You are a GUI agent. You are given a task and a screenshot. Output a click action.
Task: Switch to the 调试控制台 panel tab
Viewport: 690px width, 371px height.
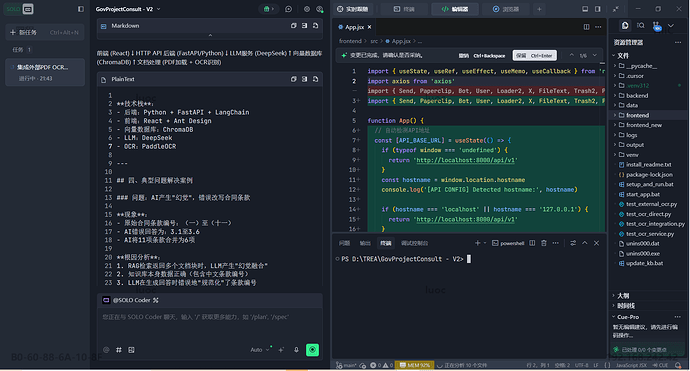click(x=415, y=243)
